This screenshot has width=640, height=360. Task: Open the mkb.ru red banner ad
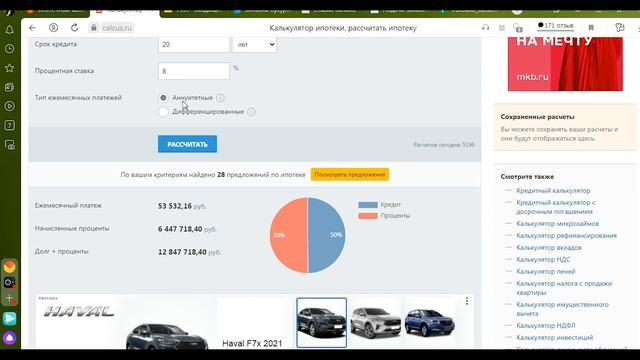pyautogui.click(x=565, y=64)
